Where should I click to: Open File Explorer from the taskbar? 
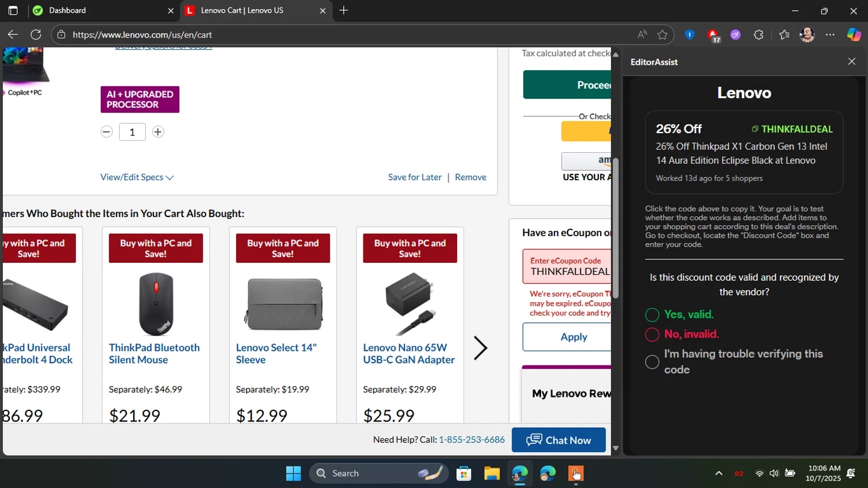coord(492,474)
